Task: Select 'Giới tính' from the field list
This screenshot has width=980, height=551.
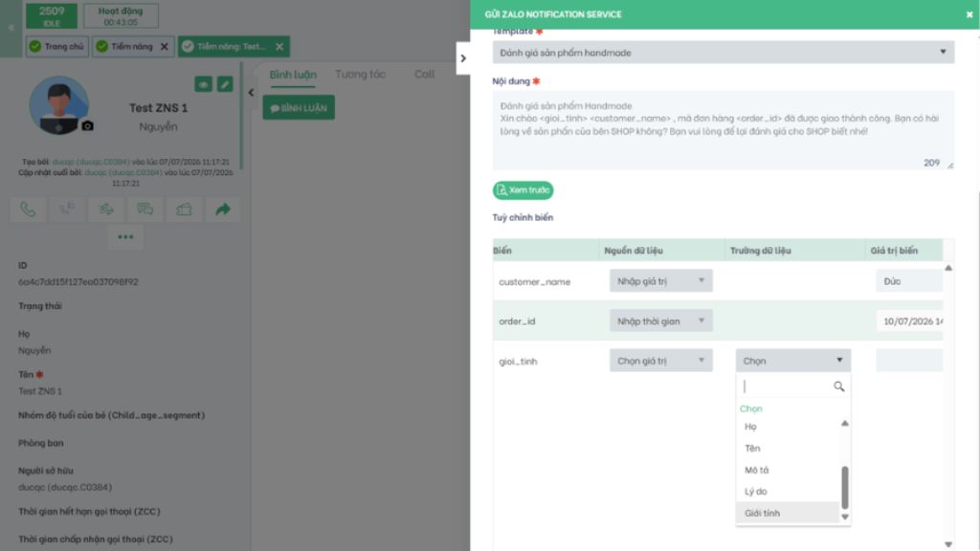Action: tap(789, 513)
